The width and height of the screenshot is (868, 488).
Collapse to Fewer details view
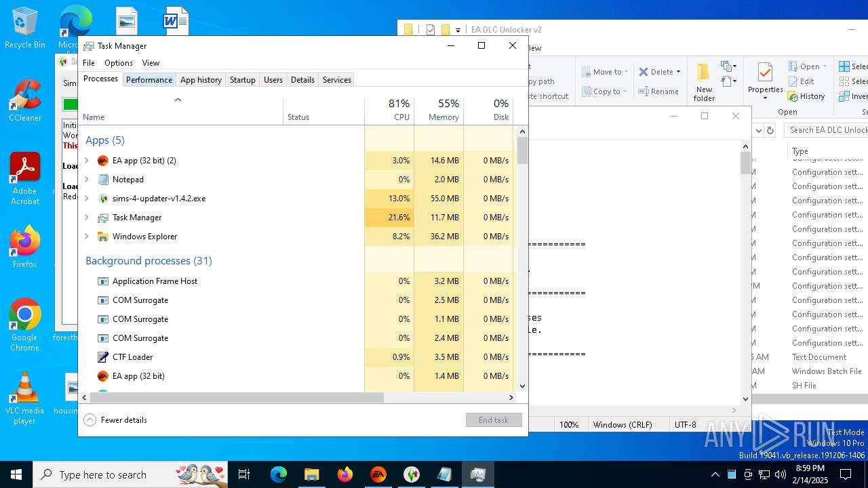116,420
